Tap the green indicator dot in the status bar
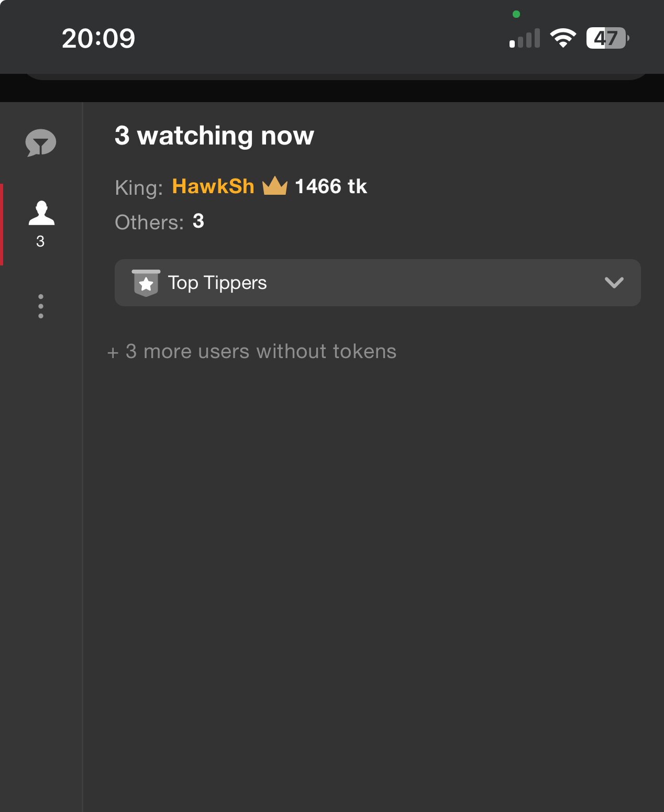The height and width of the screenshot is (812, 664). 516,14
